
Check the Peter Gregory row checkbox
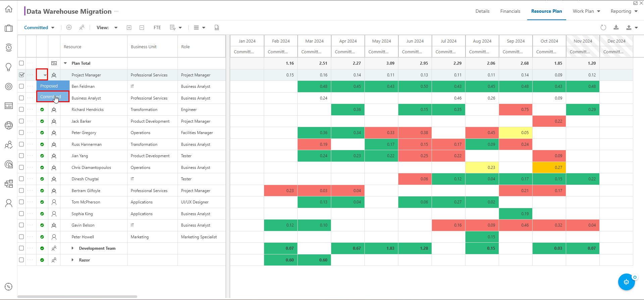21,132
